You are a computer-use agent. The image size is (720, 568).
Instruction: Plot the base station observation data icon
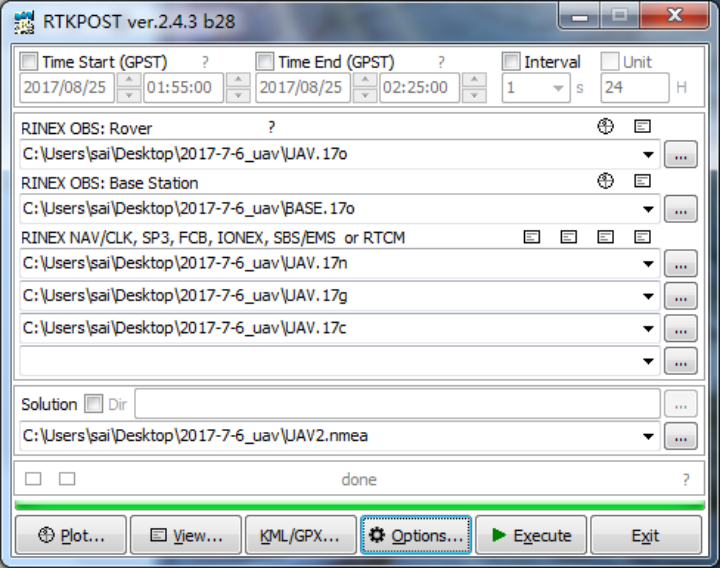coord(605,181)
